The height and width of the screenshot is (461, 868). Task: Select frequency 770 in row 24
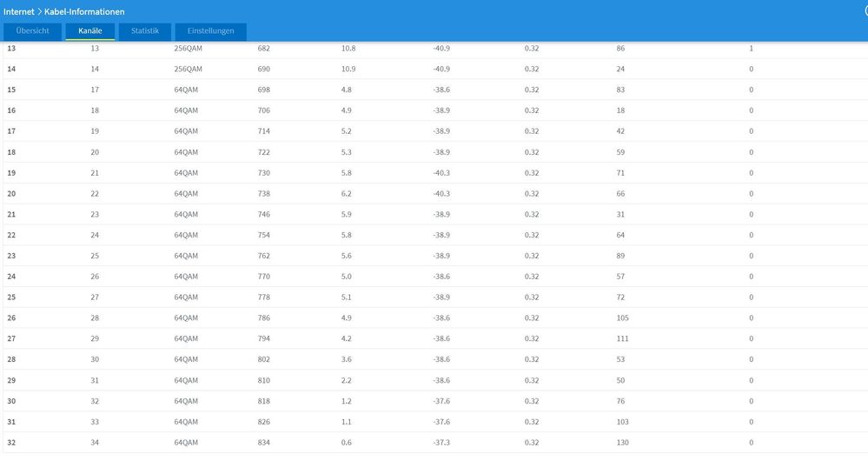click(x=264, y=277)
